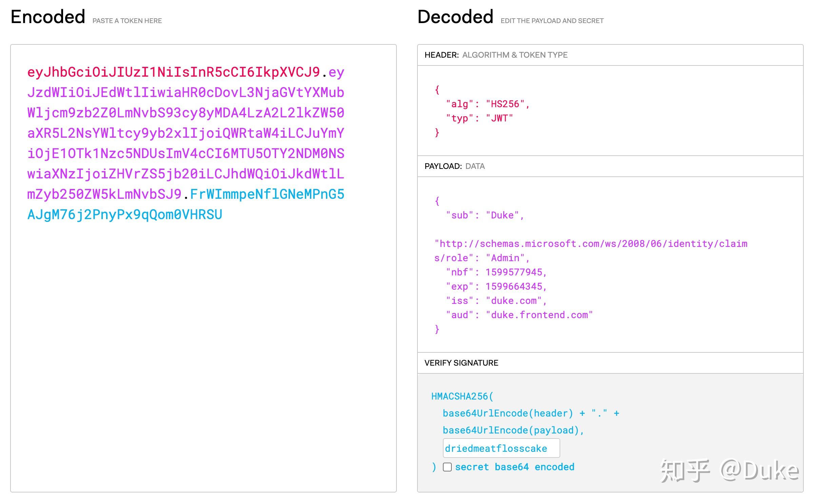This screenshot has width=820, height=504.
Task: Click the "Duke" sub value in payload
Action: (x=502, y=215)
